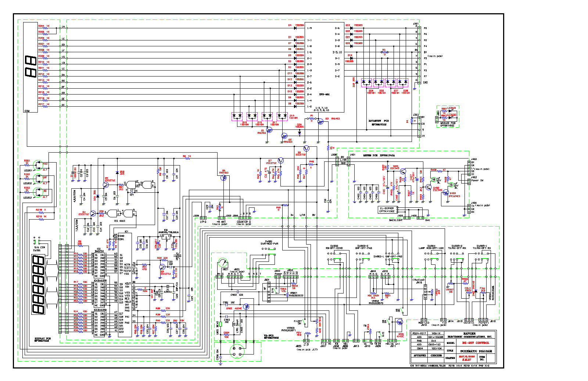Click the J921 meter symbol

tap(223, 263)
